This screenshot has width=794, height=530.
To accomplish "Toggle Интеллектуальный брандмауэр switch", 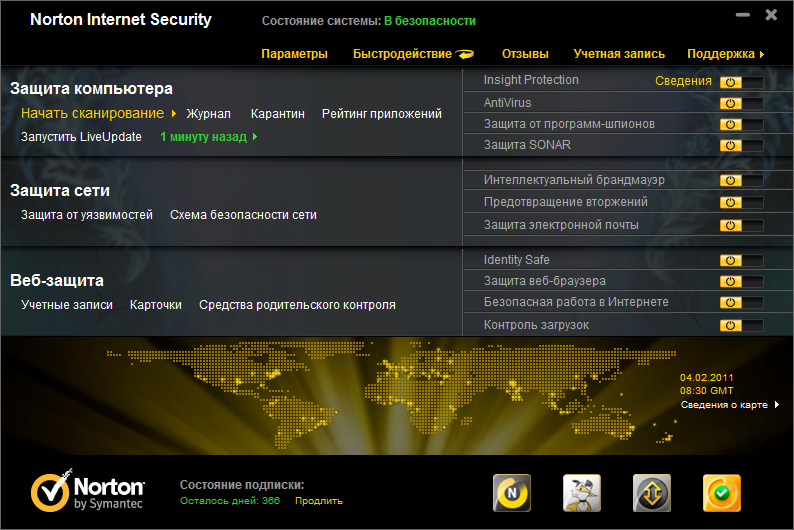I will point(741,181).
